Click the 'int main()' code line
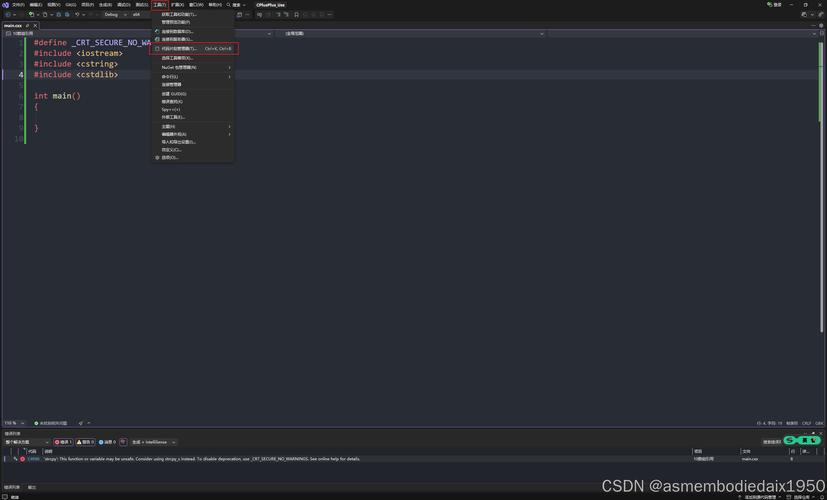 pos(57,96)
